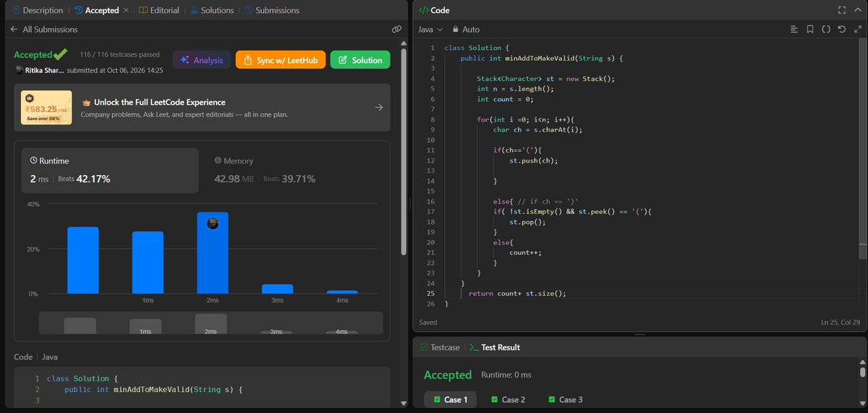Switch to the Editorial tab
Viewport: 868px width, 413px height.
[x=158, y=10]
